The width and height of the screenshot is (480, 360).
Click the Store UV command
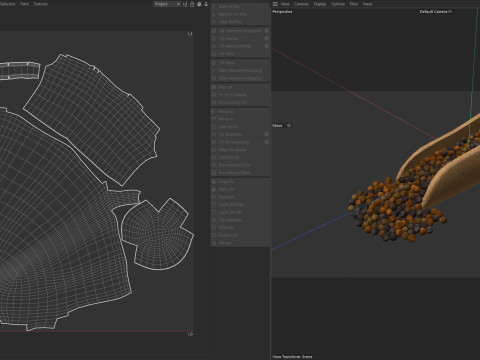[240, 228]
